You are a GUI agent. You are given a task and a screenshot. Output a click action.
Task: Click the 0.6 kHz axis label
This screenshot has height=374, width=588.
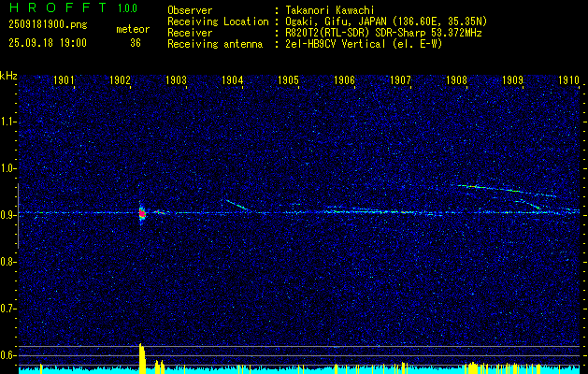click(x=7, y=355)
